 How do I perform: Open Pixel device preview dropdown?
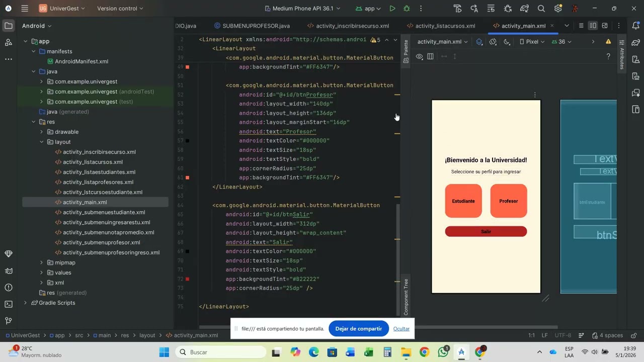532,42
